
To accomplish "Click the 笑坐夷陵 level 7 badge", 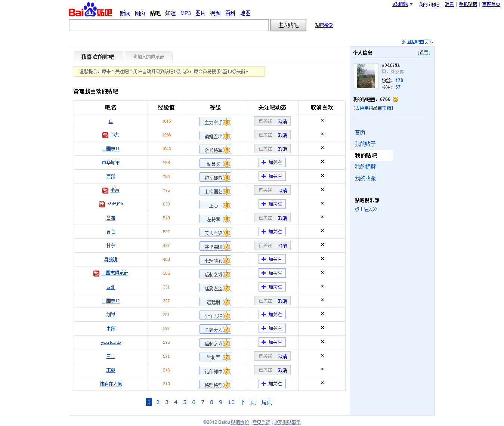I will tap(215, 246).
